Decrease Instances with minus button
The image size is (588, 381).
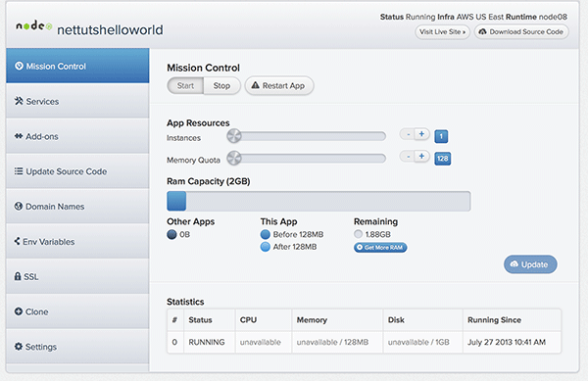[x=408, y=134]
